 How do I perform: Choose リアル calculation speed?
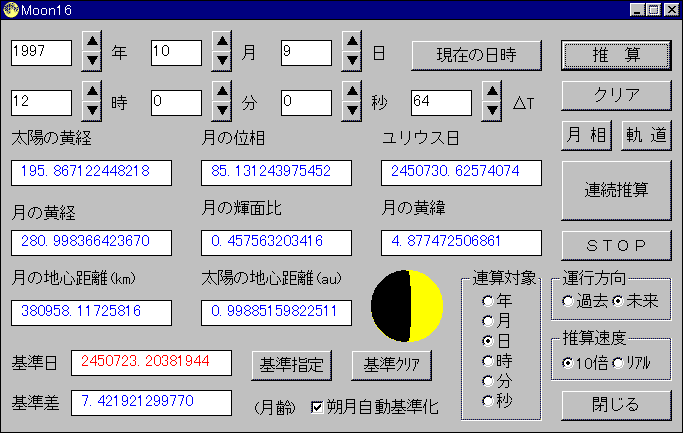pyautogui.click(x=617, y=362)
